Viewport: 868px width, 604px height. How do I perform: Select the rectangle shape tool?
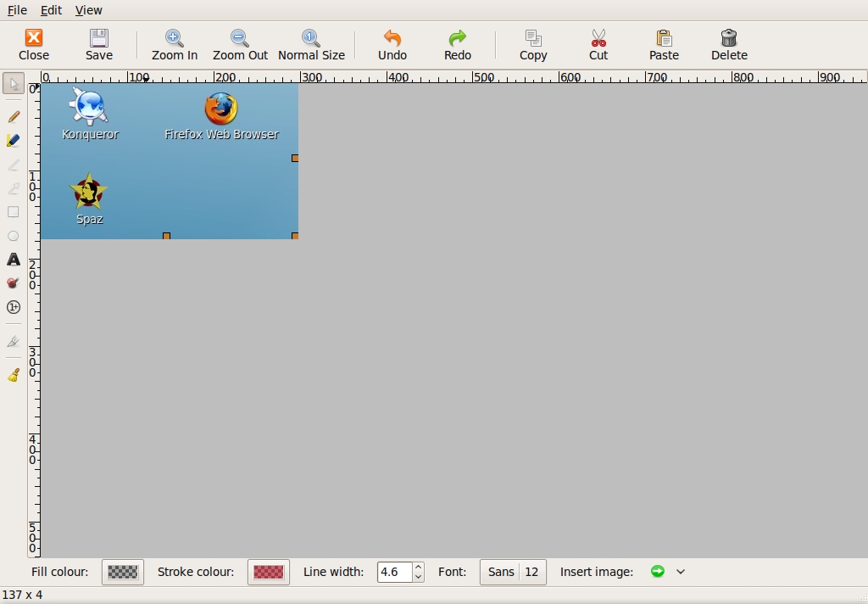(14, 212)
